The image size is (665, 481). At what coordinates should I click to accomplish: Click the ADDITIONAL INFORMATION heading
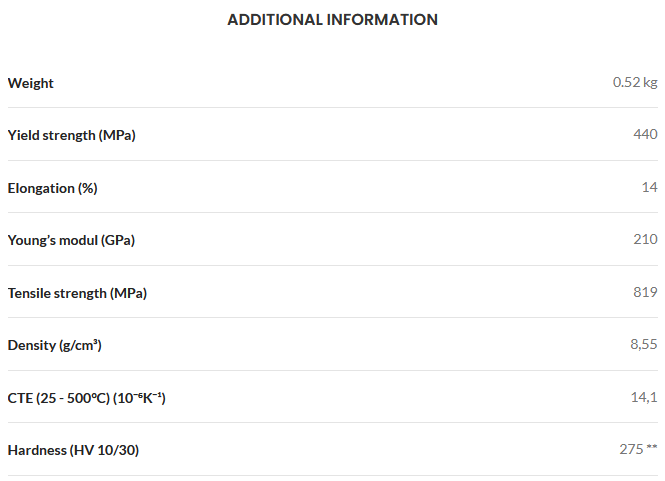click(332, 20)
